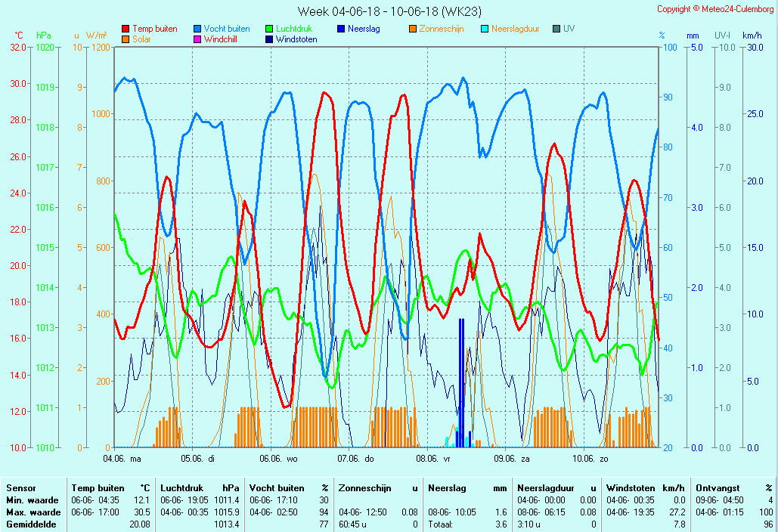Click the orange Zonneschijn legend swatch
The width and height of the screenshot is (778, 532).
(x=413, y=29)
